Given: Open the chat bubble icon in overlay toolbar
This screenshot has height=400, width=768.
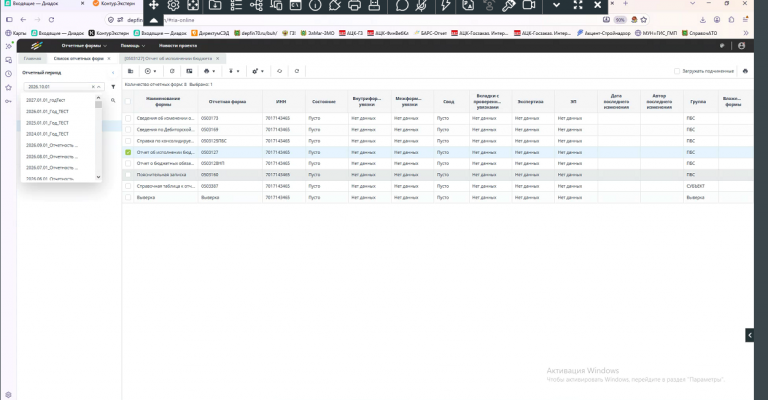Looking at the screenshot, I should tap(402, 5).
